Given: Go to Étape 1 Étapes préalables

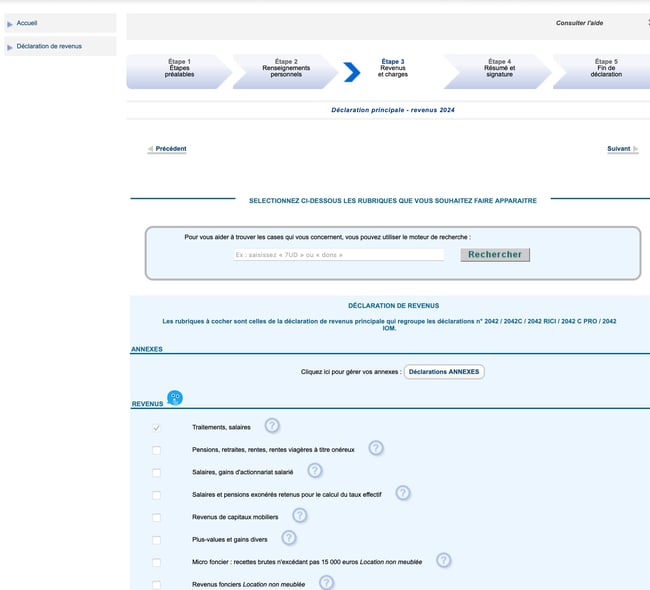Looking at the screenshot, I should tap(179, 71).
